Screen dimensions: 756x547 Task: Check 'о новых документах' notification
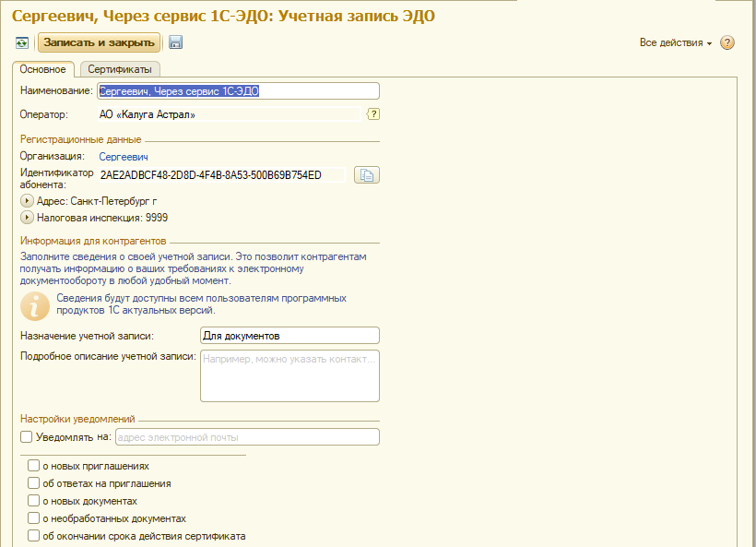34,501
